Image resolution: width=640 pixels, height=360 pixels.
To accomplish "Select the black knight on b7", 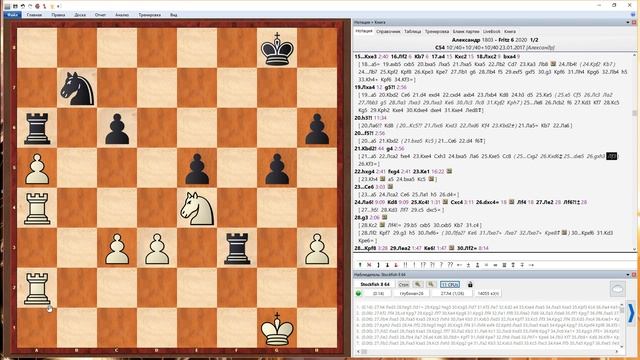I will pos(77,88).
